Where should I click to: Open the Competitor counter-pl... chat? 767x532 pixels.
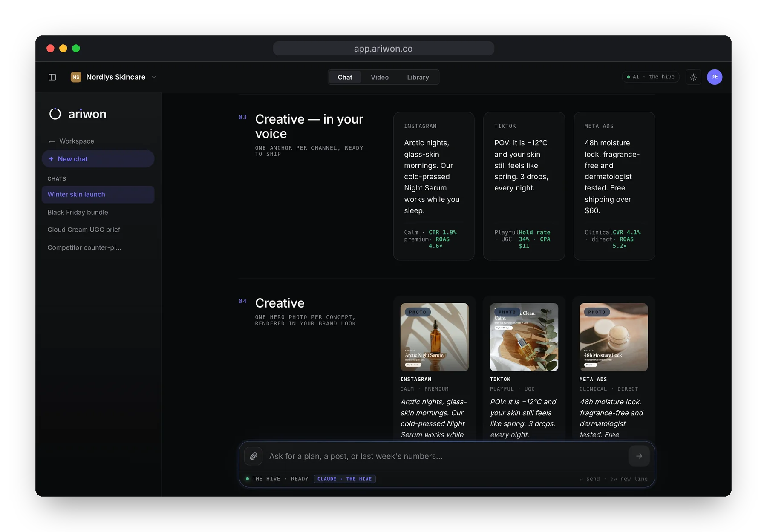pyautogui.click(x=98, y=247)
